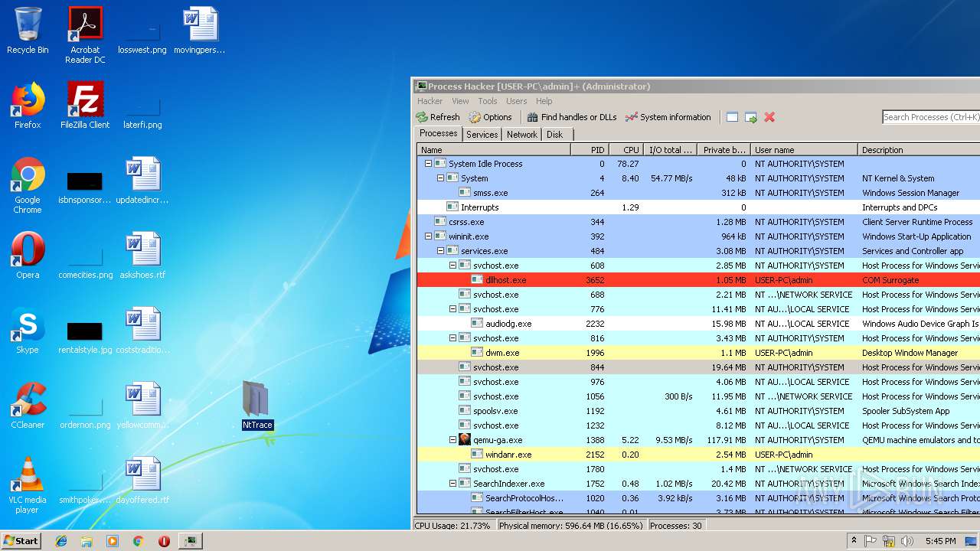980x551 pixels.
Task: Select the dayoffered.rtf document icon
Action: [142, 480]
